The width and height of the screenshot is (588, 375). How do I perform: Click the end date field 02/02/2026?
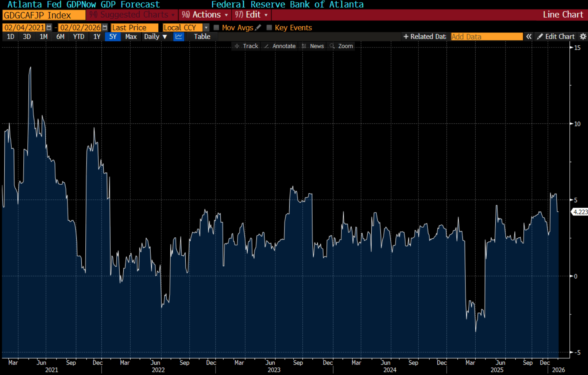(x=80, y=28)
